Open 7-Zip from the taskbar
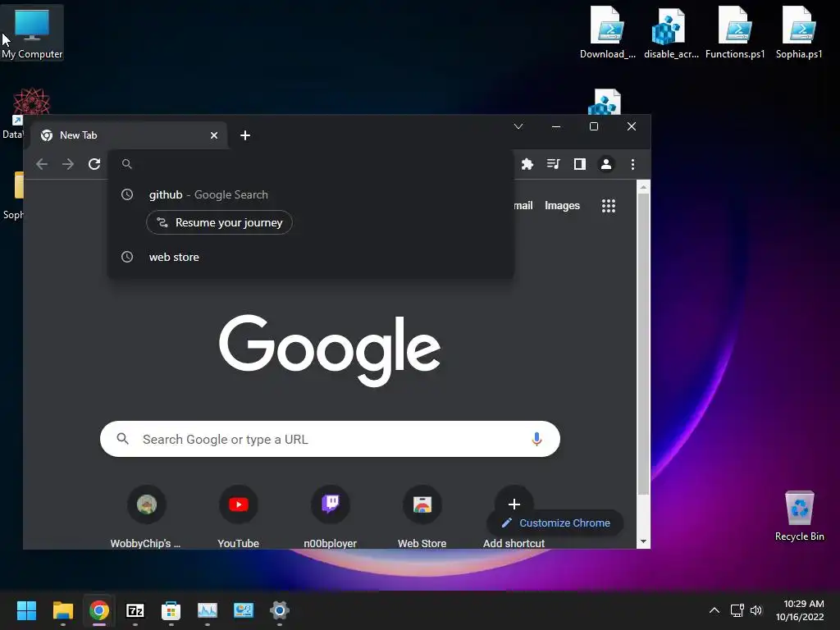The height and width of the screenshot is (630, 840). [135, 610]
